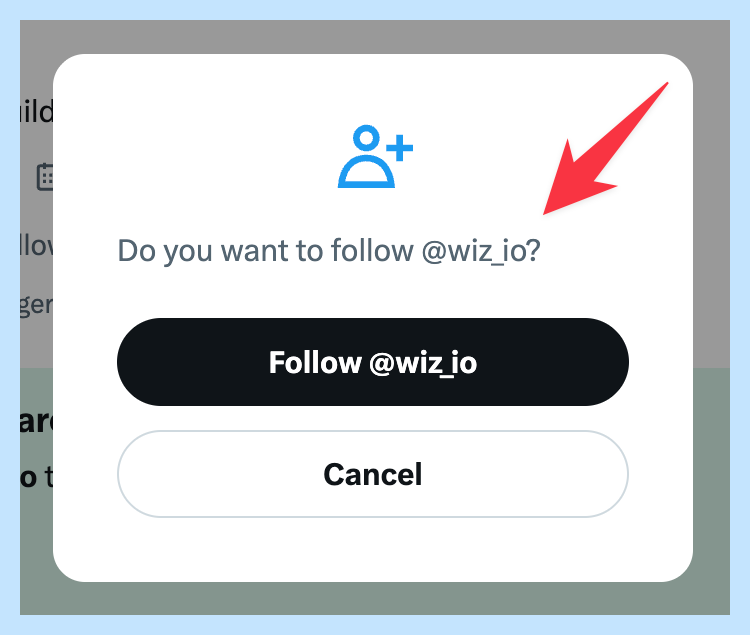Click the plus sign on the follow icon
This screenshot has width=750, height=635.
400,148
